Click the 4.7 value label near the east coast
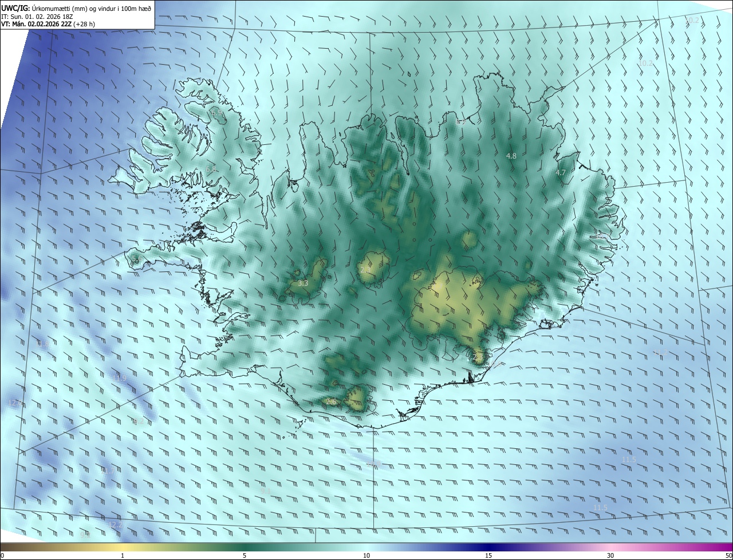 561,172
